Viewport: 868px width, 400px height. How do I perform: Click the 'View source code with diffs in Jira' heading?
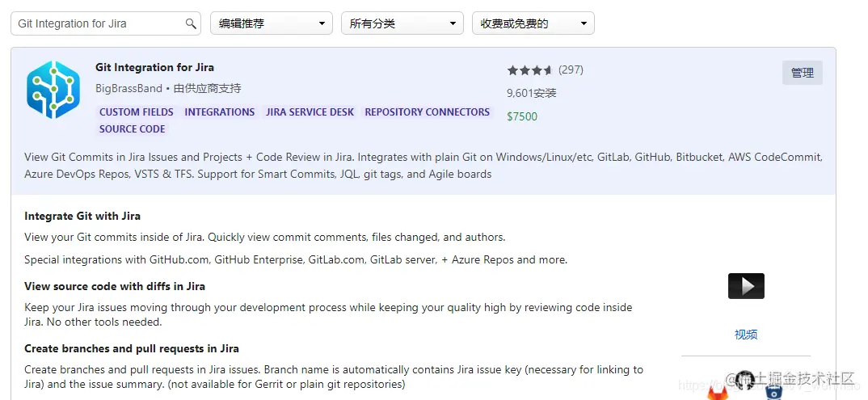pyautogui.click(x=115, y=287)
